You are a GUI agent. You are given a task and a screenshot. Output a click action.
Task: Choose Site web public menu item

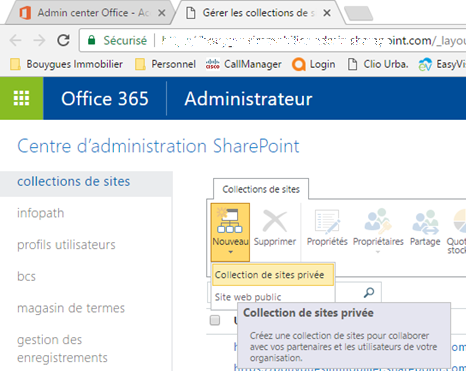click(x=248, y=297)
